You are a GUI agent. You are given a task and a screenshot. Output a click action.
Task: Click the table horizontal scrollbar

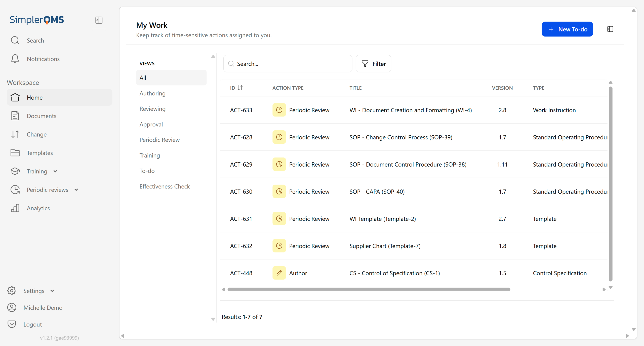(x=369, y=289)
